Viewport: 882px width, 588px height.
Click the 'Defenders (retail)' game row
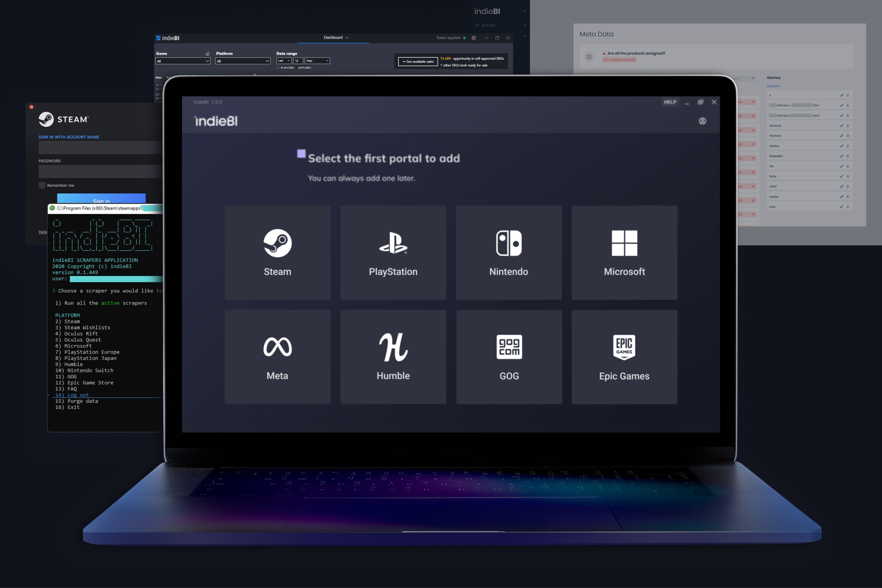pyautogui.click(x=810, y=115)
